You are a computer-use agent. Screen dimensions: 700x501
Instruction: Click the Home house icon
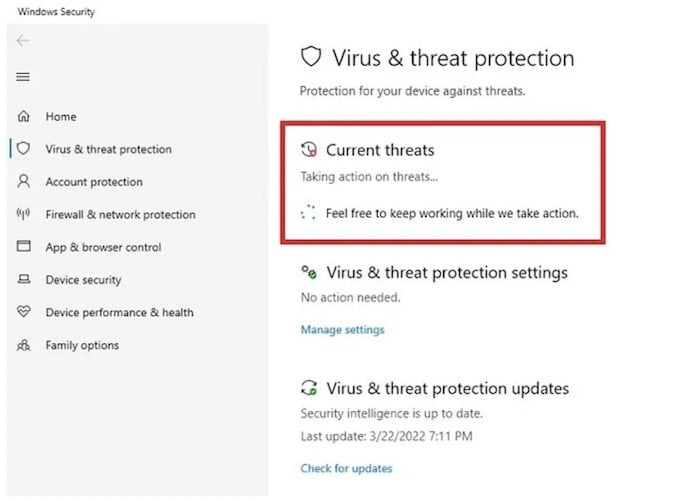[x=23, y=117]
